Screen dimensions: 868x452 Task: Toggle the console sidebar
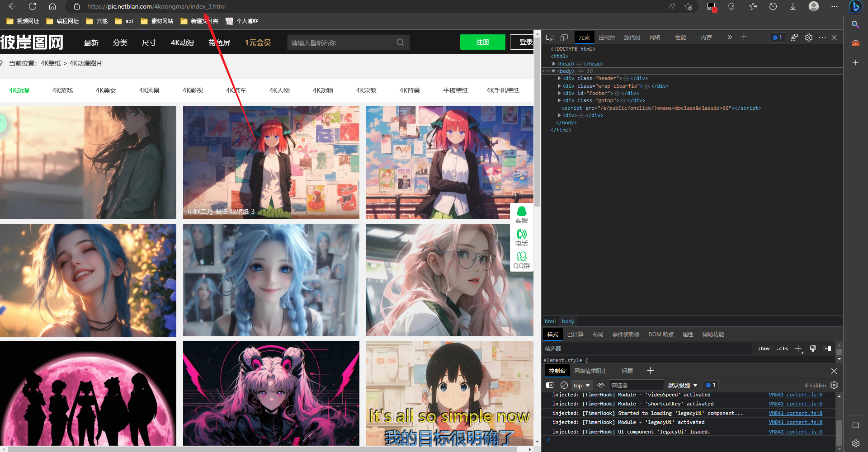550,385
